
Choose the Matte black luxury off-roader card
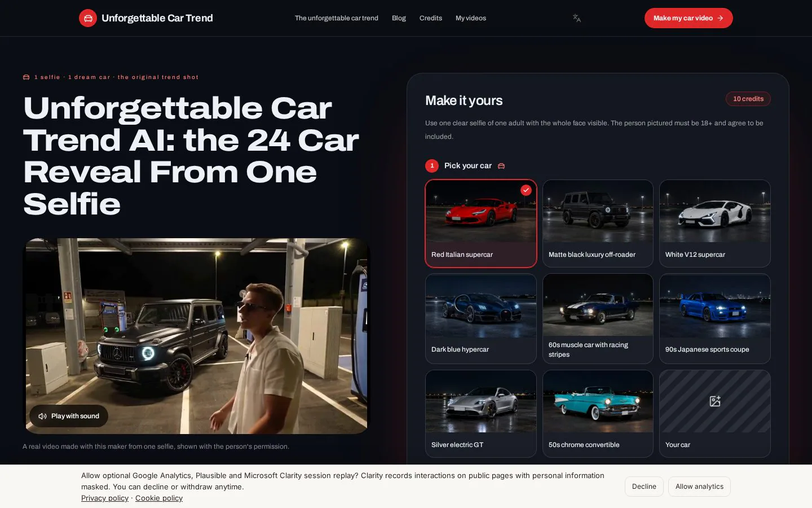click(x=598, y=224)
